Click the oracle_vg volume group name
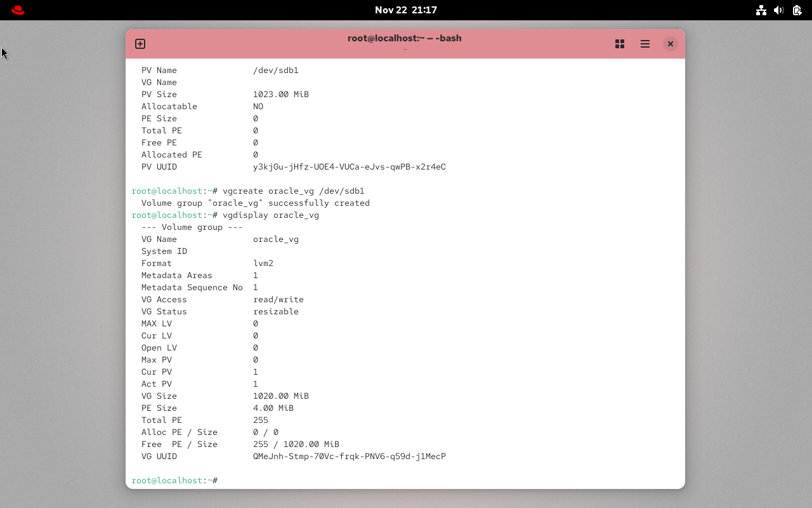 (275, 239)
